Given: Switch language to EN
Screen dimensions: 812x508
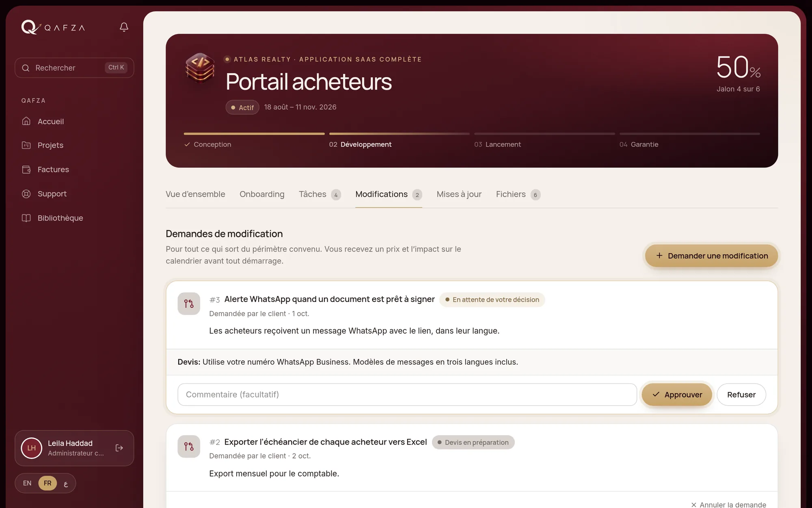Looking at the screenshot, I should pyautogui.click(x=27, y=483).
